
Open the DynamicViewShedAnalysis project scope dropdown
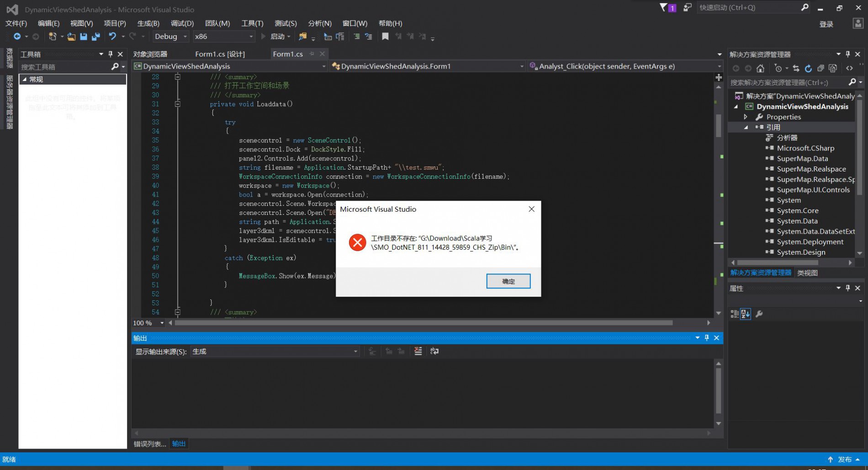click(230, 66)
